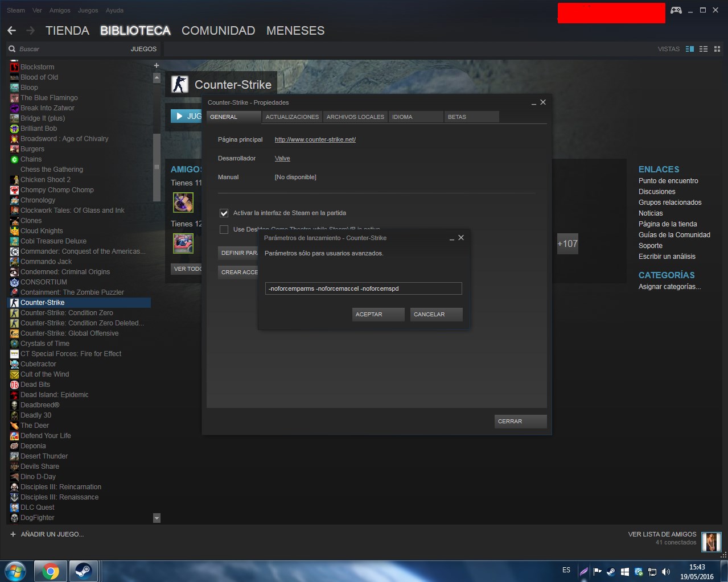The height and width of the screenshot is (582, 728).
Task: Select Counter-Strike: Condition Zero in list
Action: (x=79, y=313)
